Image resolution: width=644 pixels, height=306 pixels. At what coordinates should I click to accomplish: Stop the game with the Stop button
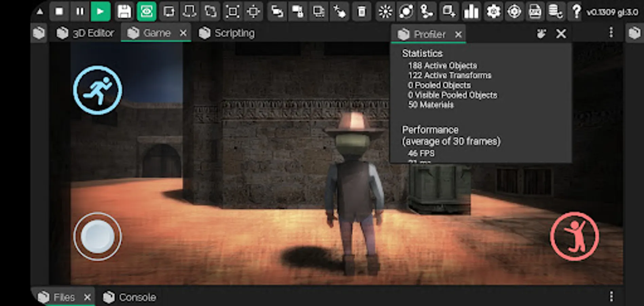pos(59,12)
